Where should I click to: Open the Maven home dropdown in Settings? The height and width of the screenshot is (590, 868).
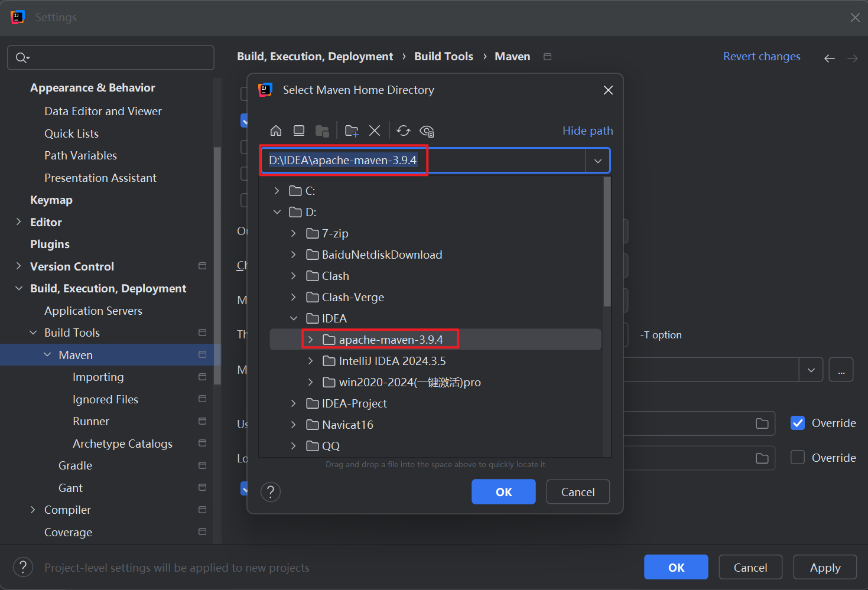pyautogui.click(x=811, y=370)
